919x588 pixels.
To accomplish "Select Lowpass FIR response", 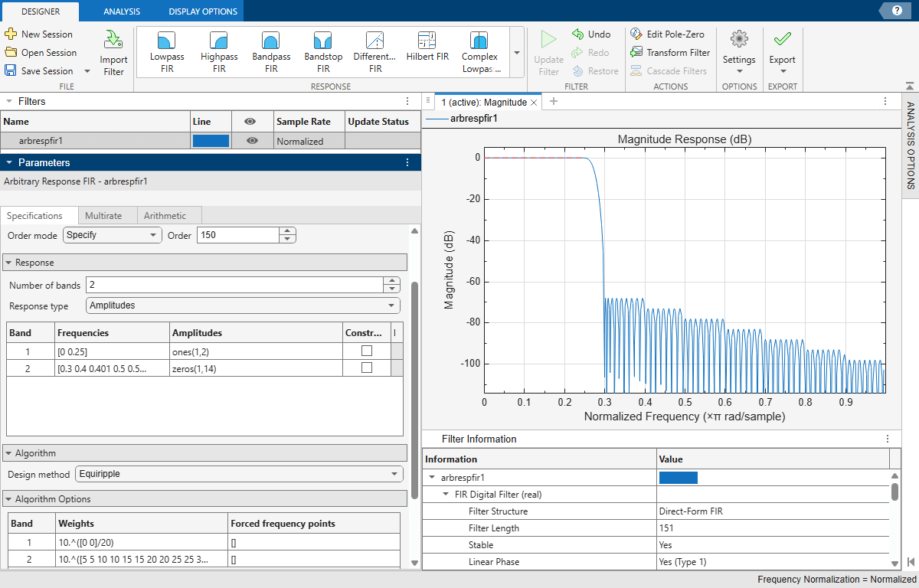I will [x=167, y=52].
